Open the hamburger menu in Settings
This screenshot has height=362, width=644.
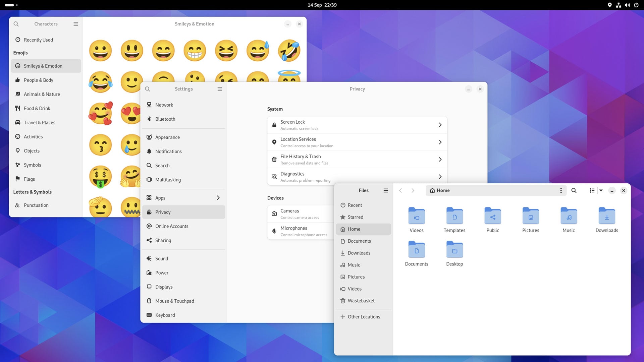coord(220,89)
